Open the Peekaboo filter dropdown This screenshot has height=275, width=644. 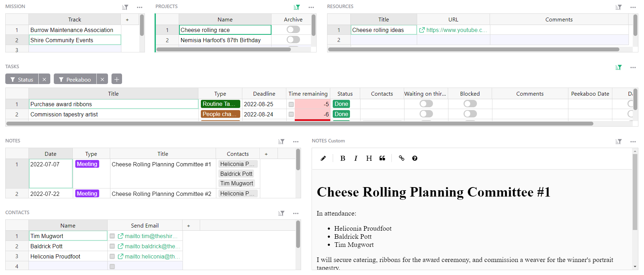click(75, 79)
